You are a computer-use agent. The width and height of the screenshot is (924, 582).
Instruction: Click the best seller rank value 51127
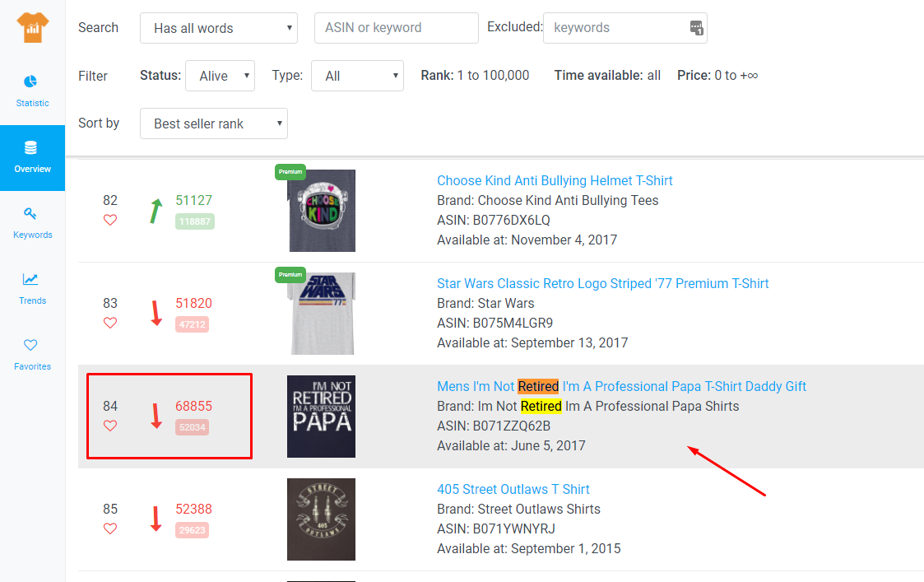tap(193, 201)
